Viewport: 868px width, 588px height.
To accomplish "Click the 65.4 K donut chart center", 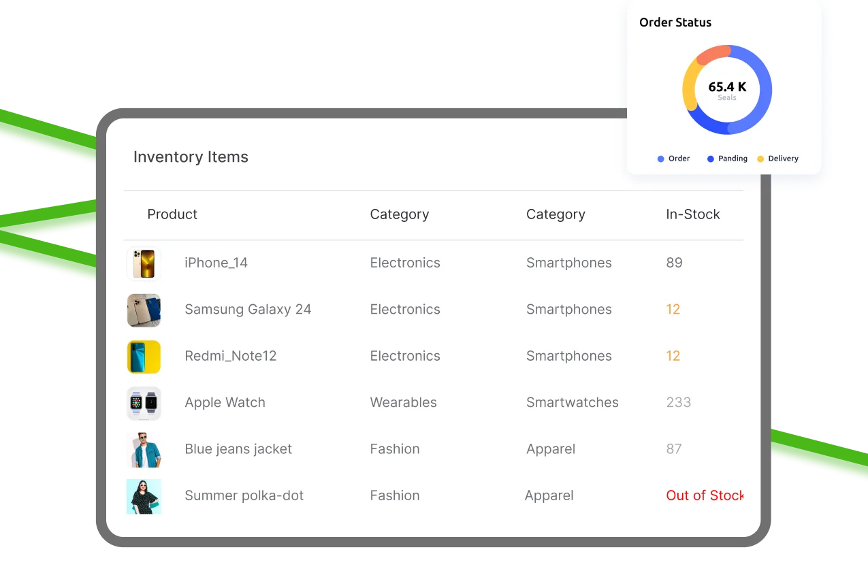I will pyautogui.click(x=727, y=89).
